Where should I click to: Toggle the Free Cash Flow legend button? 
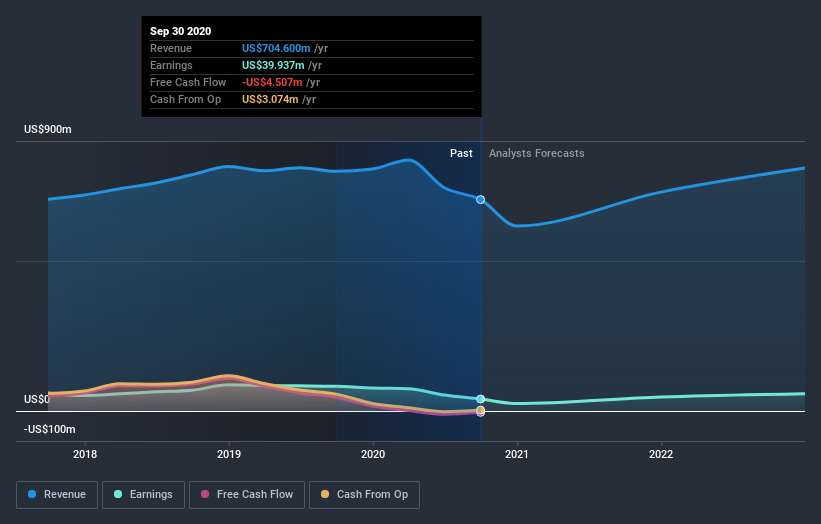pos(247,495)
